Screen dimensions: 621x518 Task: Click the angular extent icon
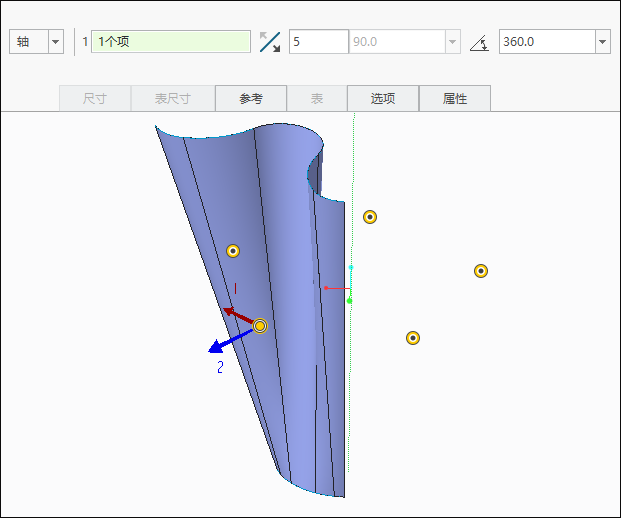479,43
